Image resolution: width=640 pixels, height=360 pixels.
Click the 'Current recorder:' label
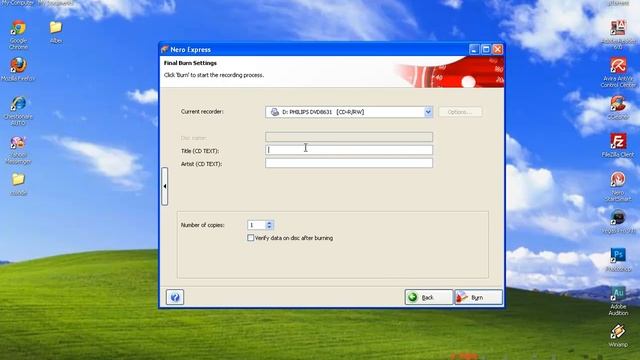pyautogui.click(x=202, y=111)
